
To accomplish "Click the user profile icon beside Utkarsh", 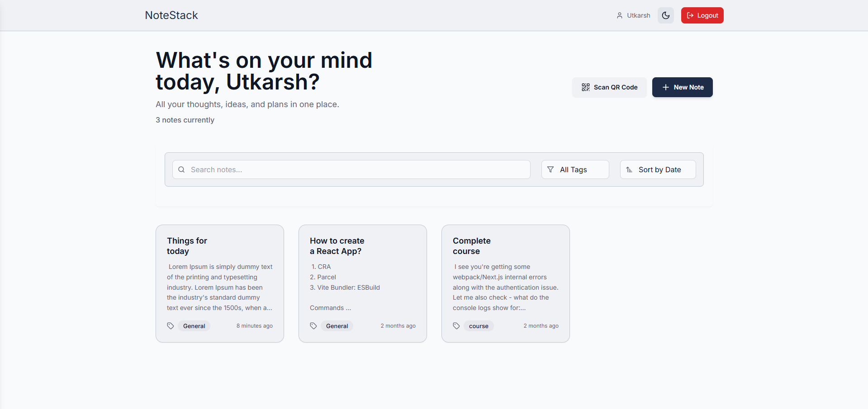I will click(x=619, y=15).
